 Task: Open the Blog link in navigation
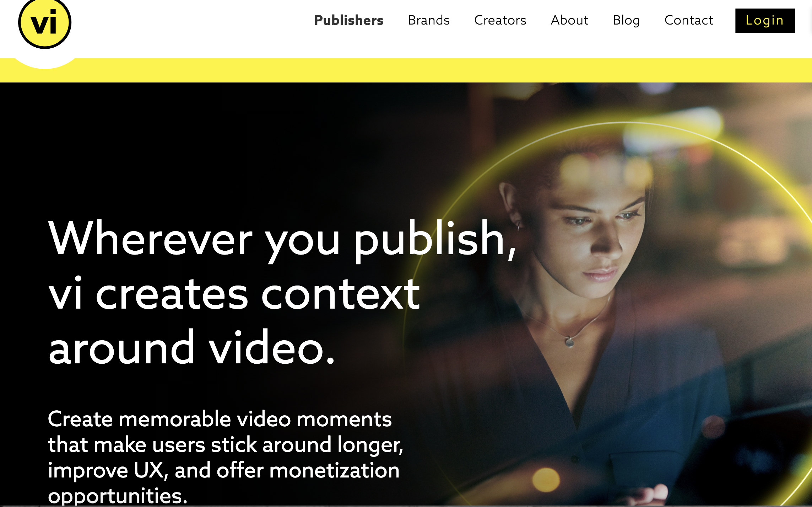point(626,20)
